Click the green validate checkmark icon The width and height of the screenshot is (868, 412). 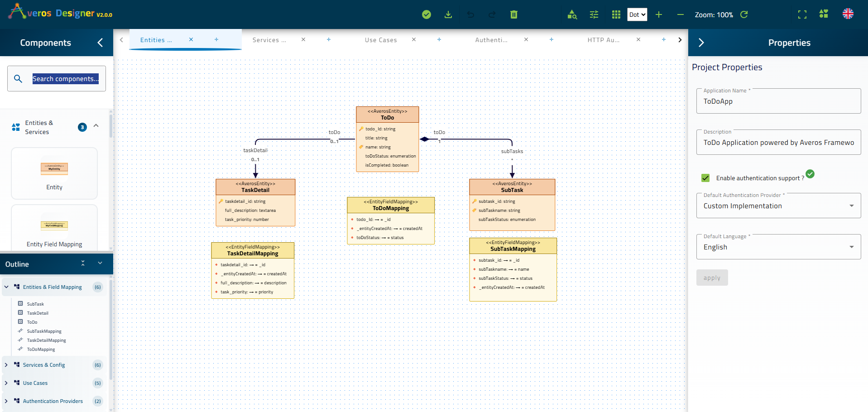(x=426, y=14)
